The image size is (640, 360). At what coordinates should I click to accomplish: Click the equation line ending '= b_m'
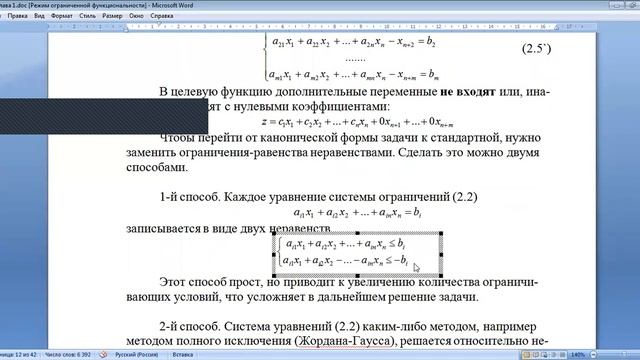pos(353,75)
